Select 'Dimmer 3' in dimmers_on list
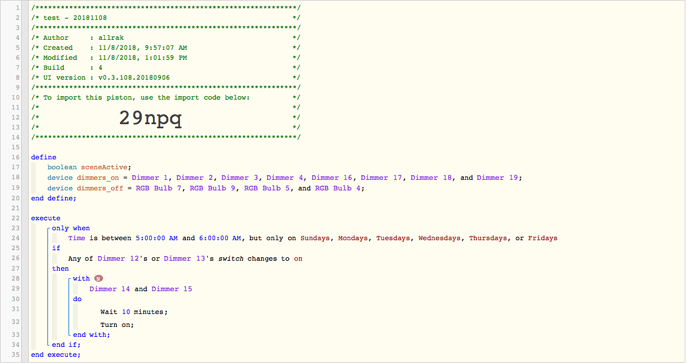This screenshot has width=690, height=364. point(240,178)
